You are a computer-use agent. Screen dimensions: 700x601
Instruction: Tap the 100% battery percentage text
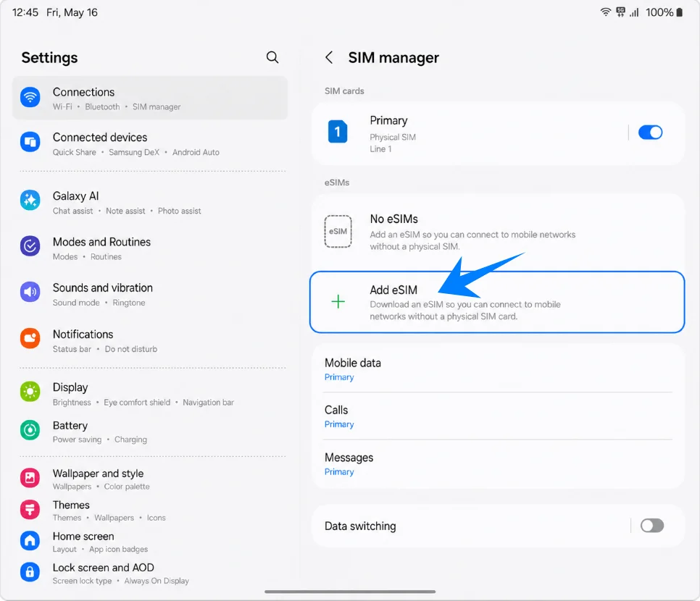coord(659,12)
